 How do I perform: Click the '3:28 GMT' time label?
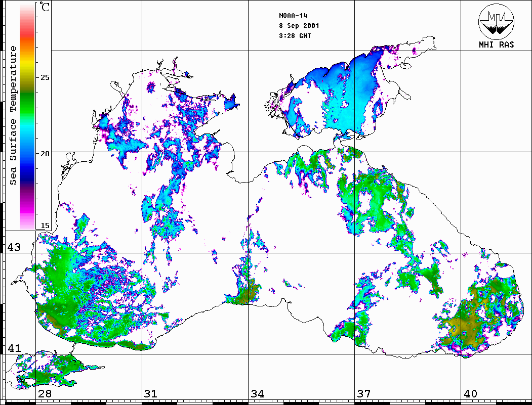point(295,36)
